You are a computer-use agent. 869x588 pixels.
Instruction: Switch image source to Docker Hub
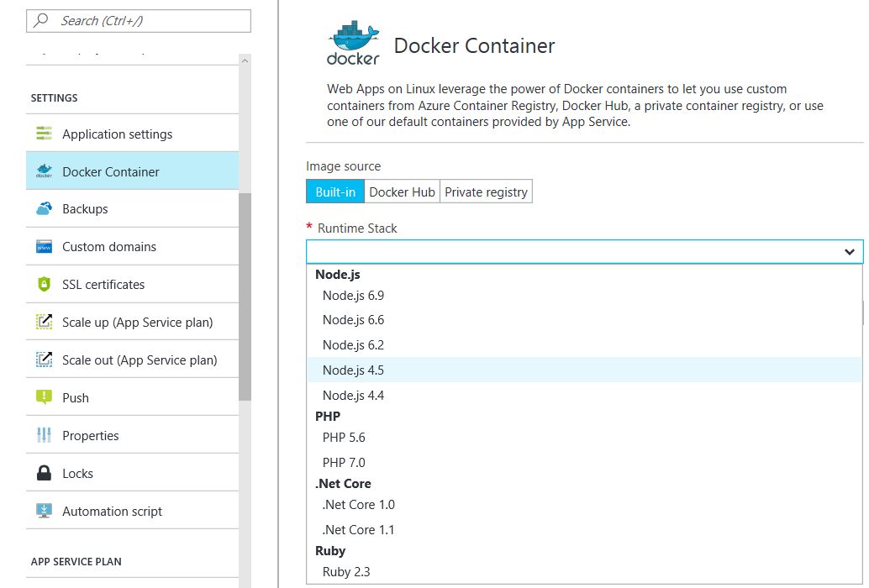[x=402, y=192]
